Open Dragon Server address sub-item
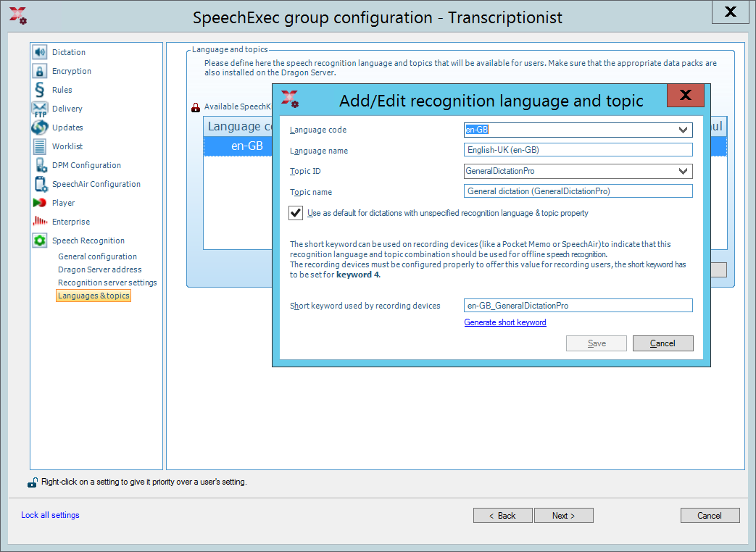Viewport: 756px width, 552px height. (100, 269)
